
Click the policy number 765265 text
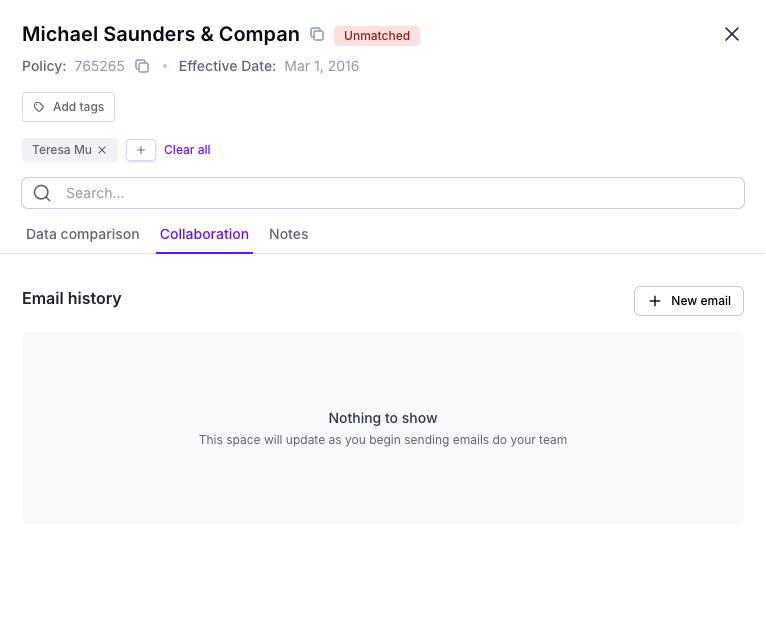pyautogui.click(x=100, y=66)
